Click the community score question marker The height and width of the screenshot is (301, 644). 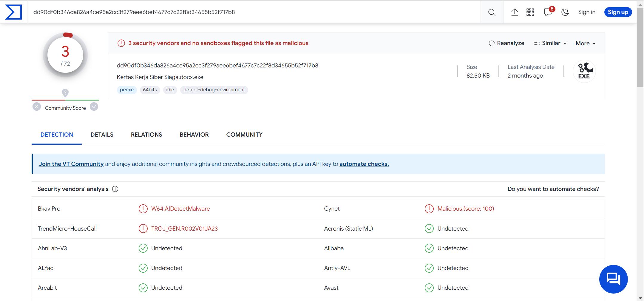click(x=65, y=93)
